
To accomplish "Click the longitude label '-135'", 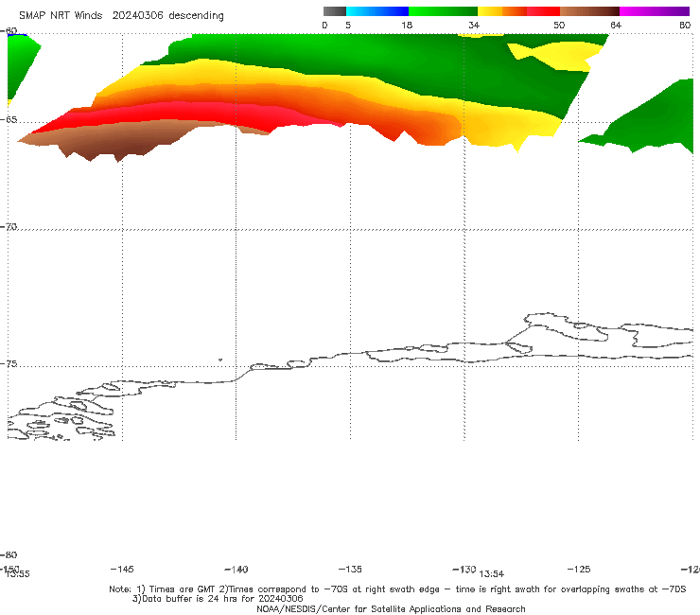I will tap(350, 569).
